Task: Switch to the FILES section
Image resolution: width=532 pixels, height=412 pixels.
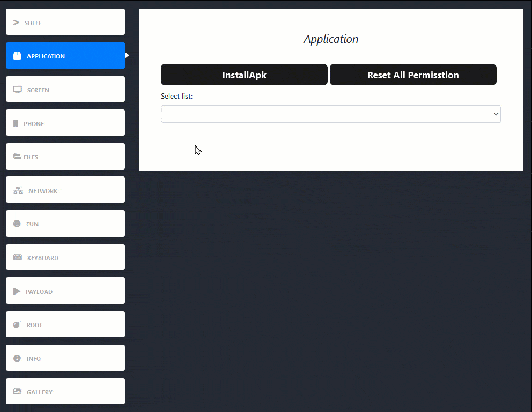Action: click(65, 157)
